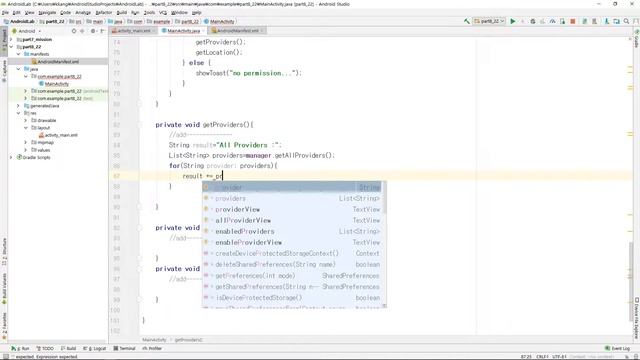This screenshot has height=360, width=640.
Task: Select AndroidManifest.xml in project tree
Action: pos(58,62)
